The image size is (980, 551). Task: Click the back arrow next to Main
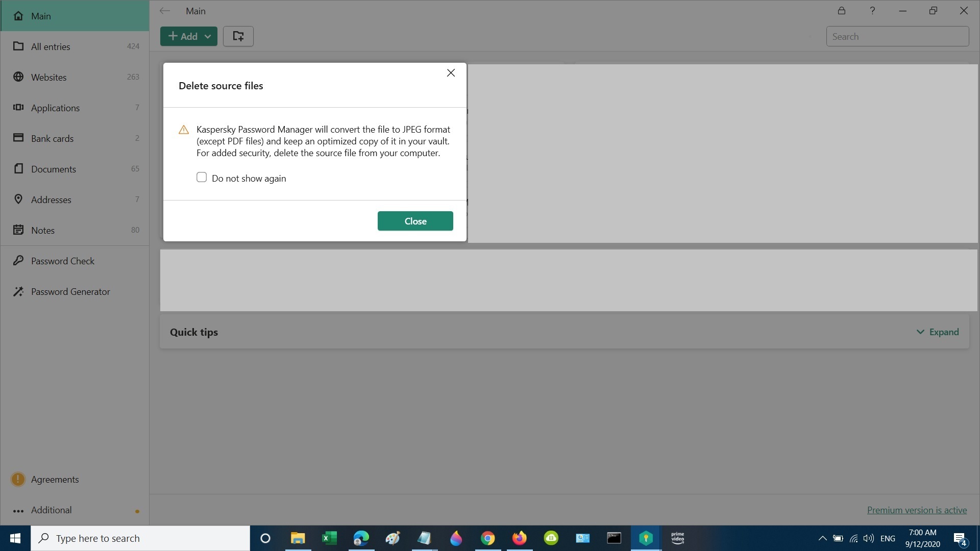(x=164, y=11)
